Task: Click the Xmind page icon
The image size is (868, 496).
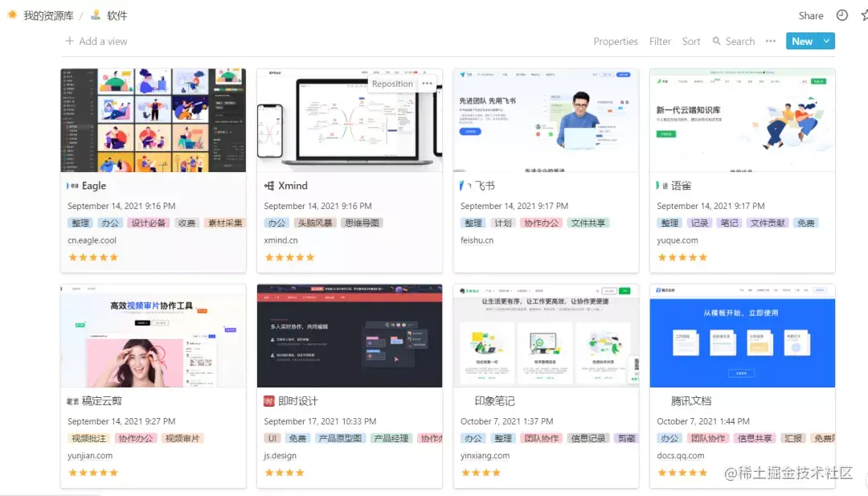Action: (269, 186)
